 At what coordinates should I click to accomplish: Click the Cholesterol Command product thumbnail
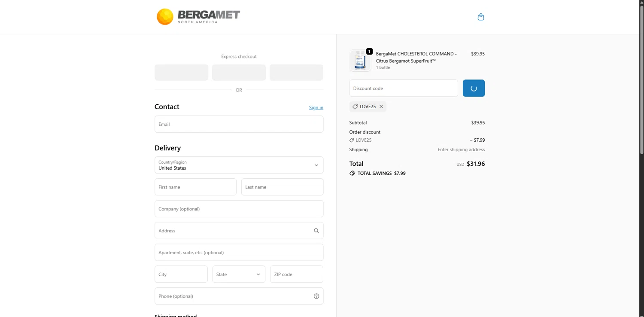click(x=360, y=61)
